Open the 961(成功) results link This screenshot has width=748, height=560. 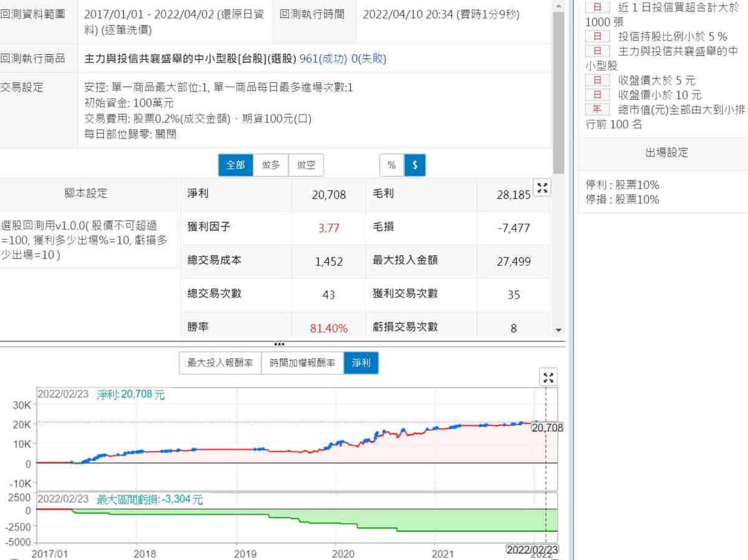click(324, 59)
